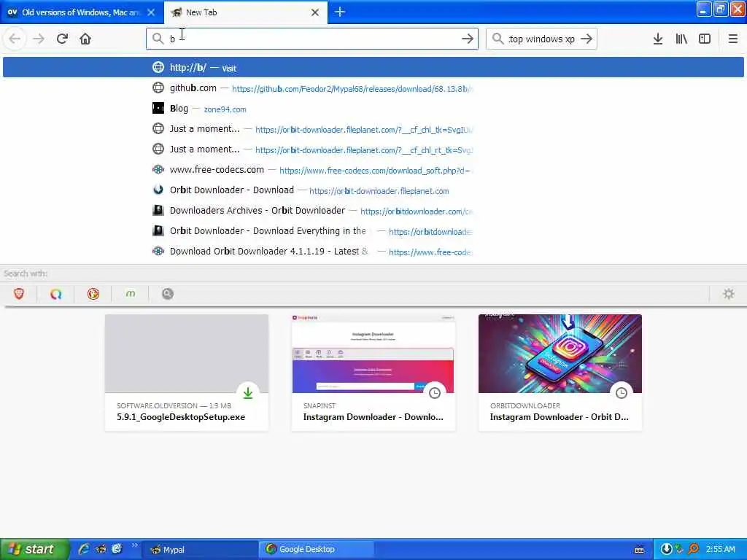Open the Library bookshelf button
This screenshot has width=747, height=560.
point(681,39)
